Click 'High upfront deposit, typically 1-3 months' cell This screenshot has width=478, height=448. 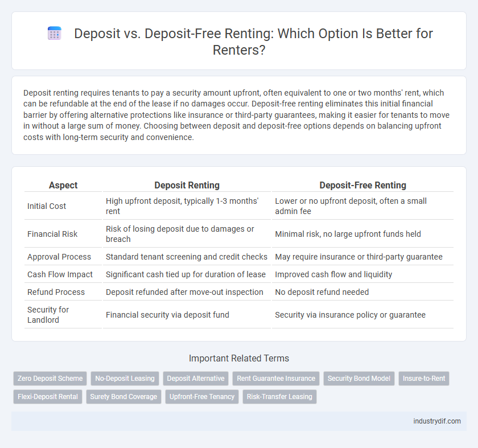(x=187, y=206)
